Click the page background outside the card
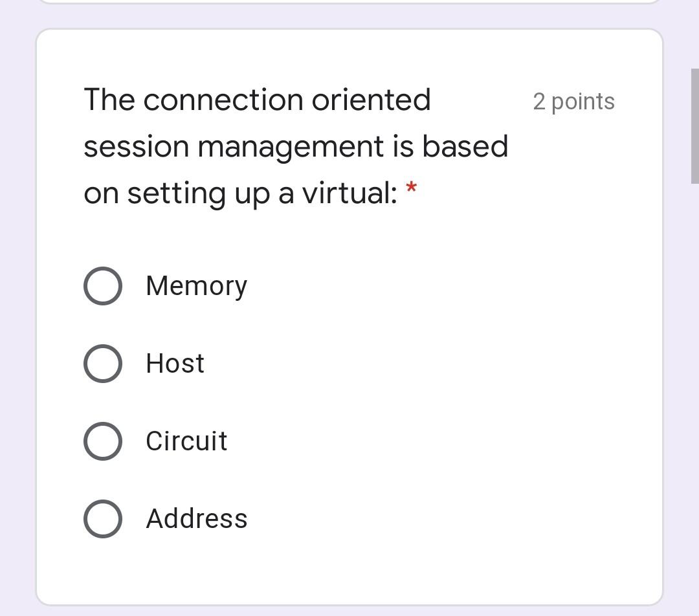 [16, 324]
